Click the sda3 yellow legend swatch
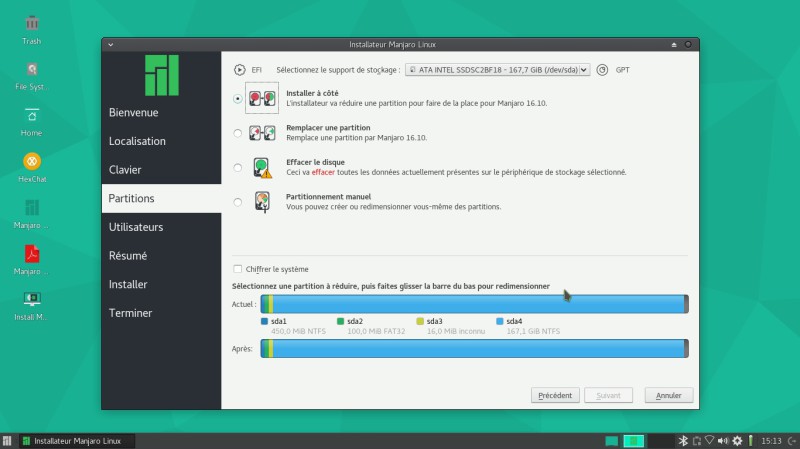 click(420, 321)
